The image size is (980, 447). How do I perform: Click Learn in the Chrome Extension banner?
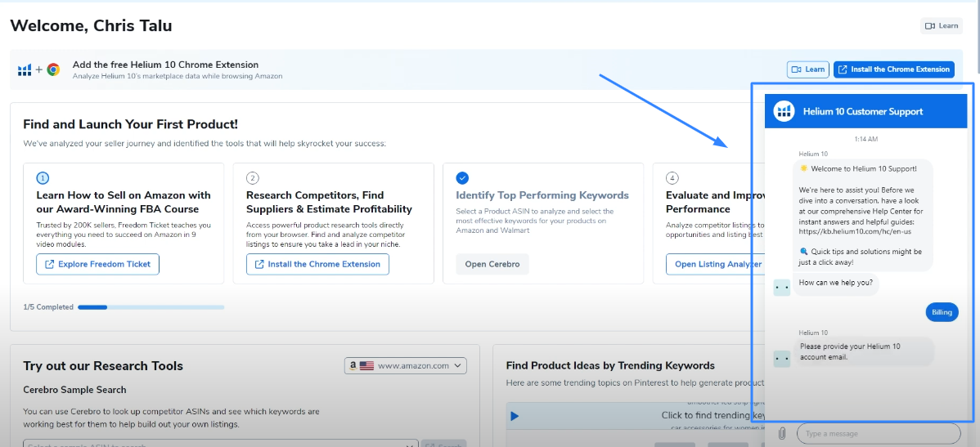pyautogui.click(x=808, y=69)
